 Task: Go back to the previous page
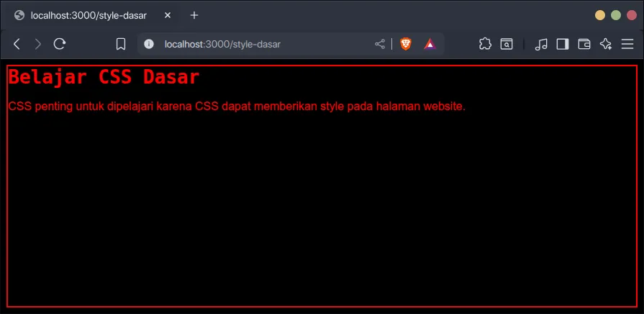pos(17,44)
